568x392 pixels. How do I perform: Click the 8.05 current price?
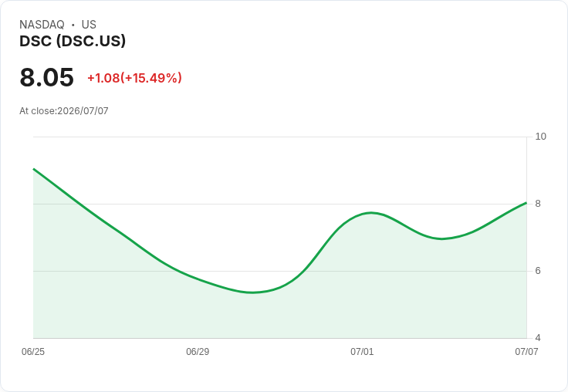(x=47, y=77)
